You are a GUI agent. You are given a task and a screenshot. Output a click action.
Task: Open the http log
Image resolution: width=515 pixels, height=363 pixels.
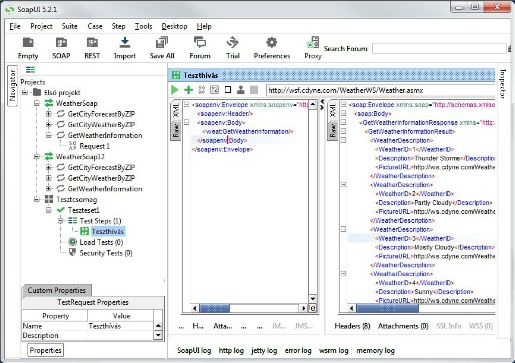point(231,351)
